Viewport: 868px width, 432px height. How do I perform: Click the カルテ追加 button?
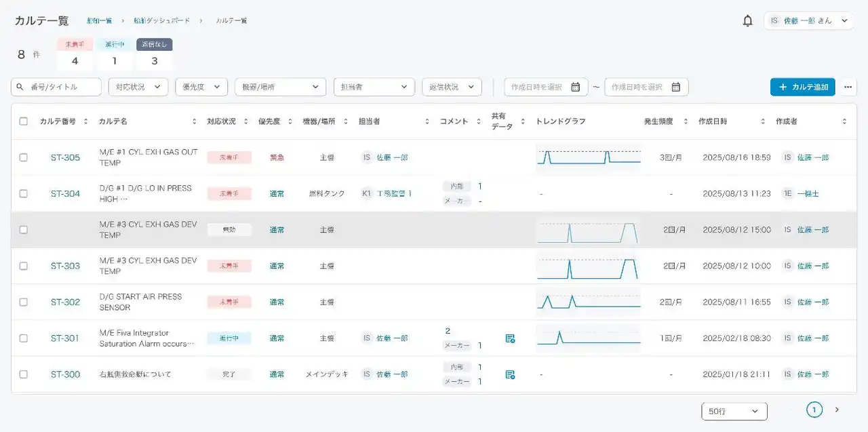tap(802, 87)
